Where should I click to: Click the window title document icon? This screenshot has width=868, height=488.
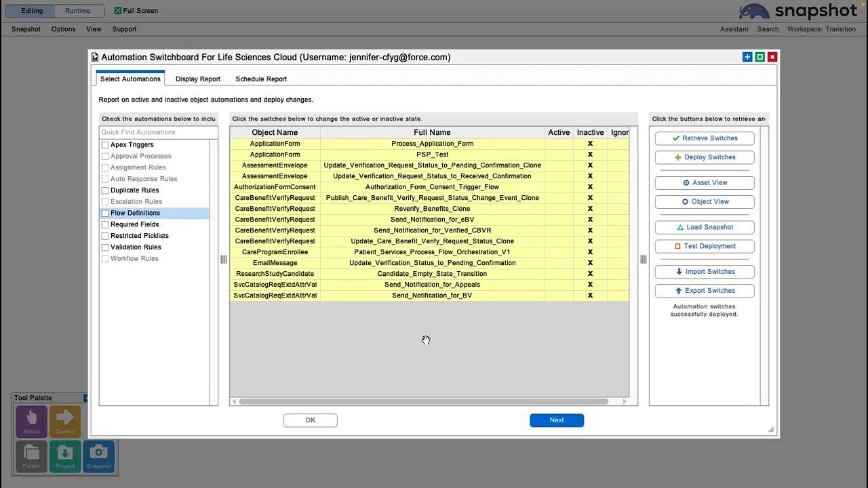95,58
